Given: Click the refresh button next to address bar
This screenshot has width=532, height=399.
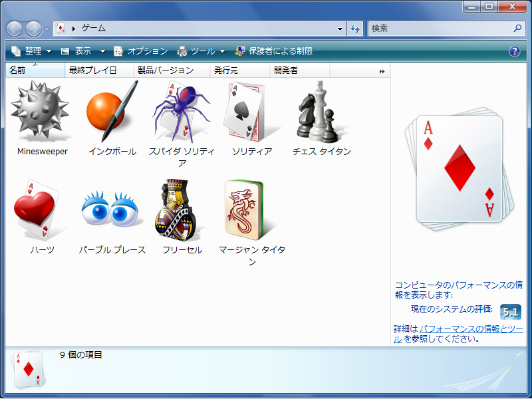Looking at the screenshot, I should click(x=355, y=29).
